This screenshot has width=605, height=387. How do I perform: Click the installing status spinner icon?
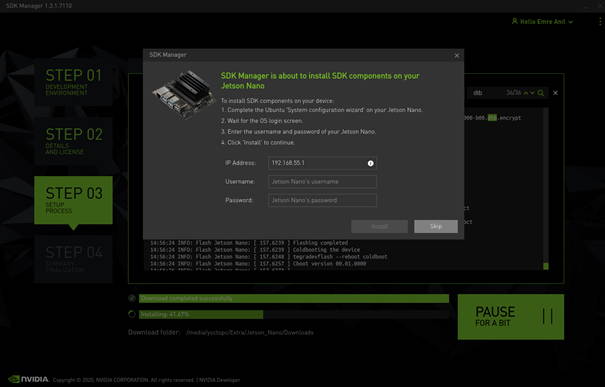pos(132,314)
